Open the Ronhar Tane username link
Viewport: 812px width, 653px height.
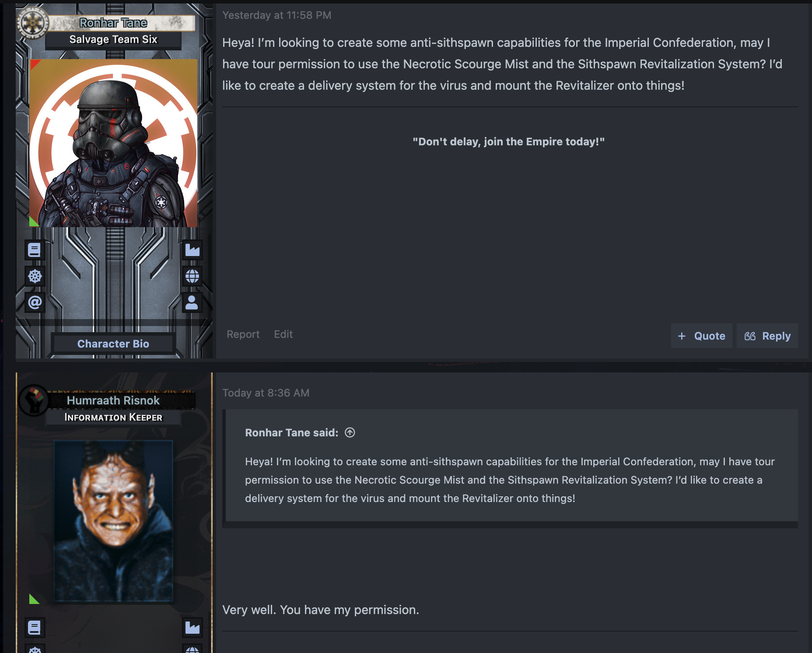(113, 23)
